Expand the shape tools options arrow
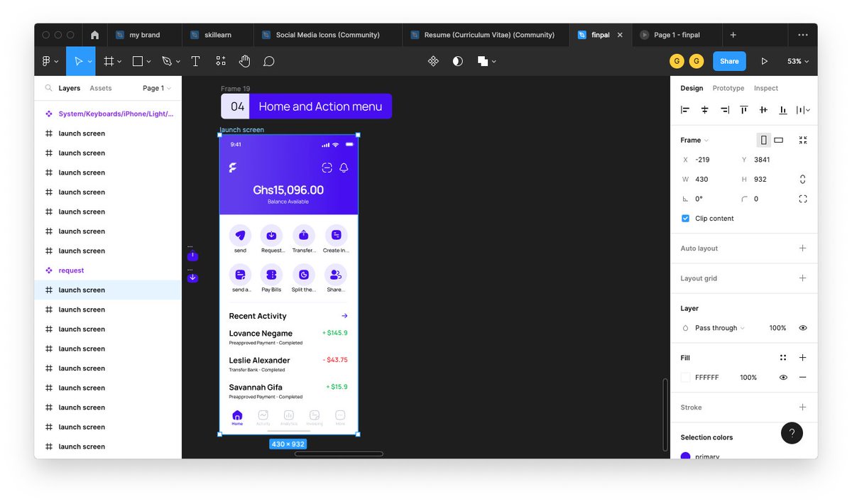Screen dimensions: 852x504 pyautogui.click(x=148, y=62)
